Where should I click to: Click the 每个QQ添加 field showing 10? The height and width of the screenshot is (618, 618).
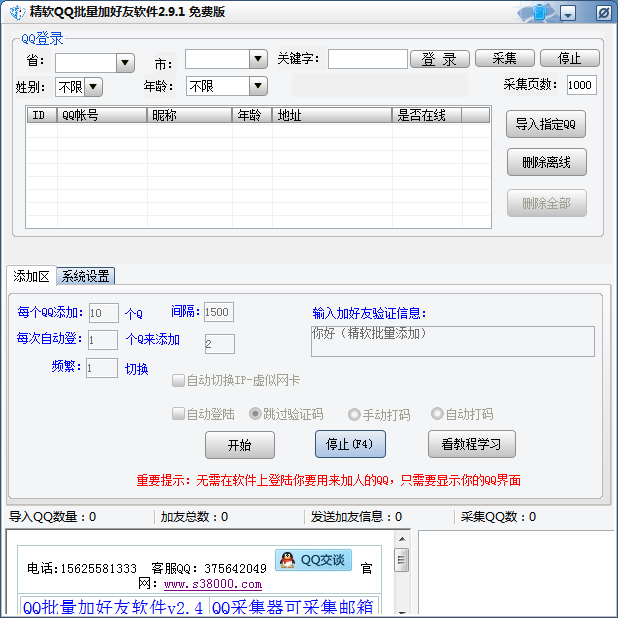pos(104,313)
